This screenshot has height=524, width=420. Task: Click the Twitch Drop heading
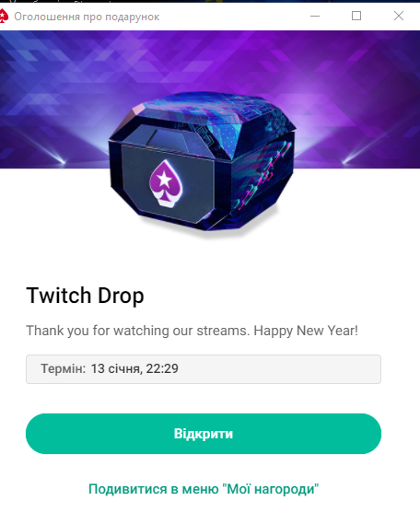85,296
